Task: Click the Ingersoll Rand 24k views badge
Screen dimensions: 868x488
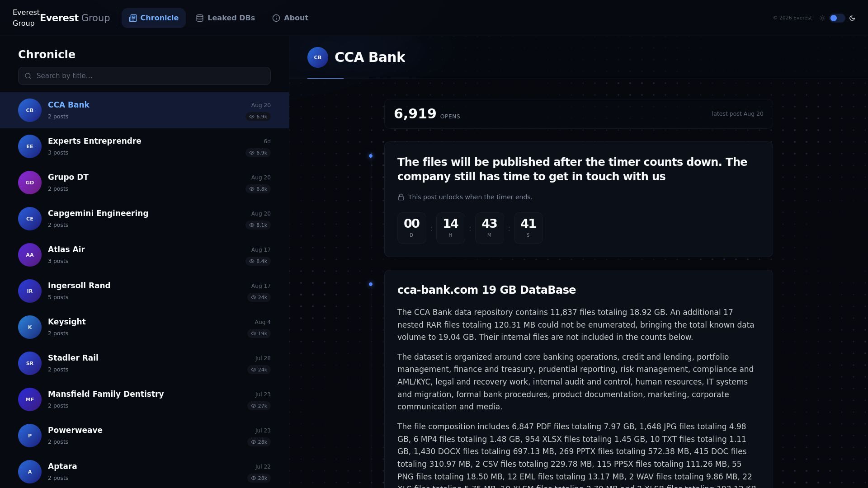Action: (259, 297)
